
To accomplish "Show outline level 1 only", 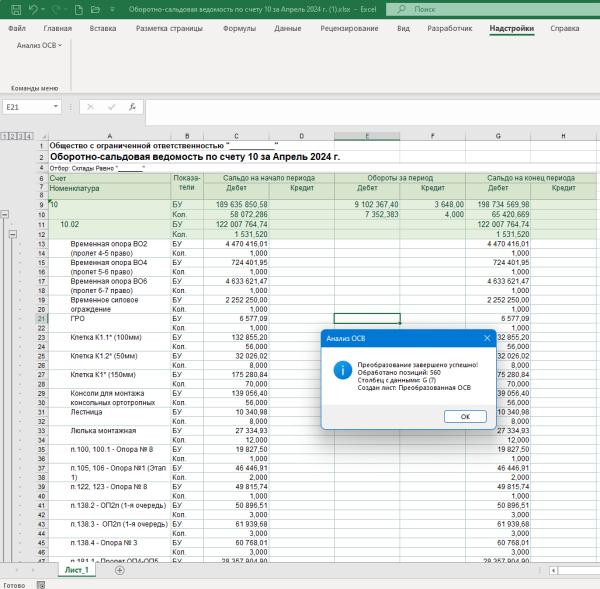I will point(4,136).
